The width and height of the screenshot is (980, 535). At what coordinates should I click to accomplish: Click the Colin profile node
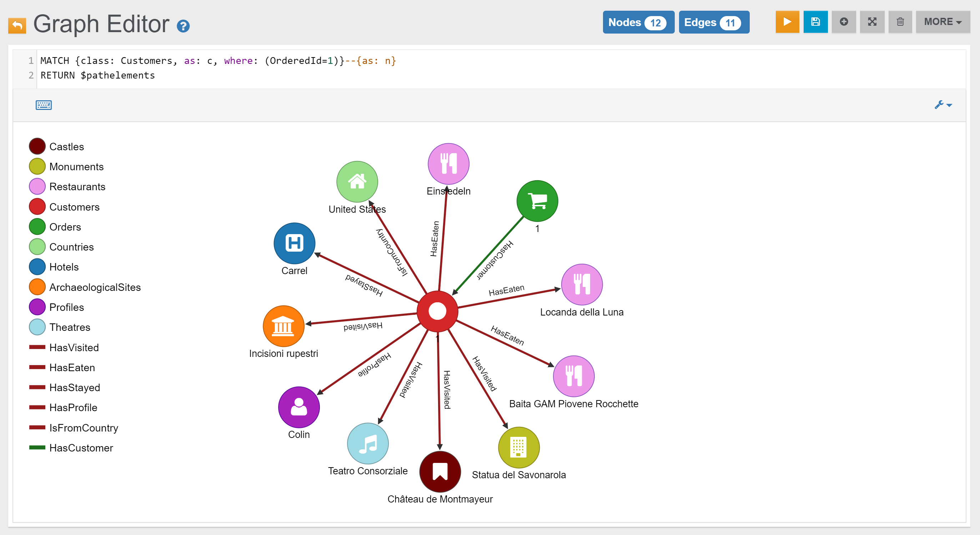(x=299, y=407)
